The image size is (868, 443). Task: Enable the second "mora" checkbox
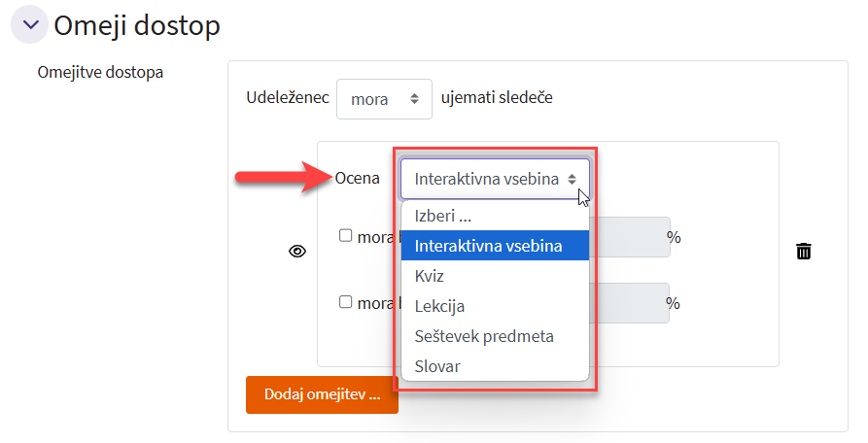[x=345, y=302]
